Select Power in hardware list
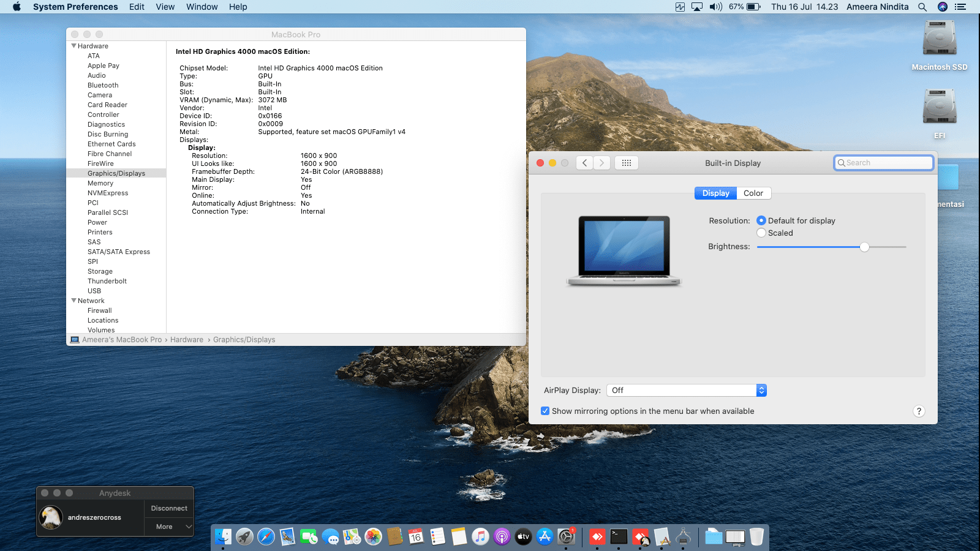 point(97,222)
